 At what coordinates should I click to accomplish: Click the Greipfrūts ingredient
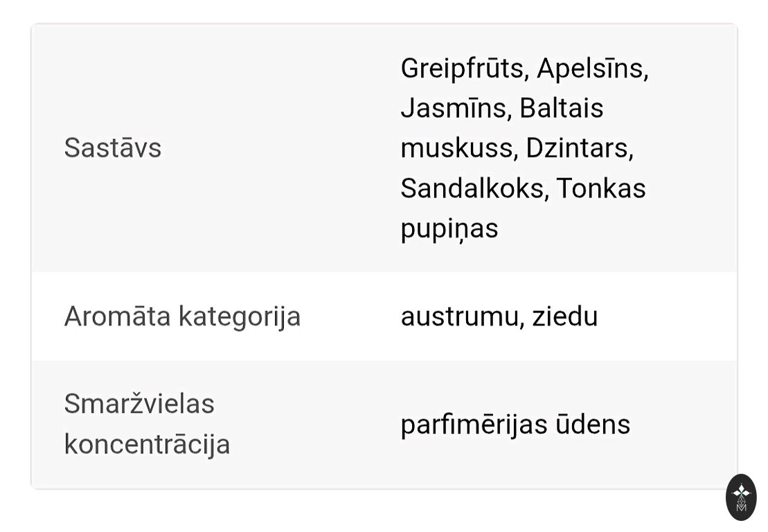coord(463,69)
